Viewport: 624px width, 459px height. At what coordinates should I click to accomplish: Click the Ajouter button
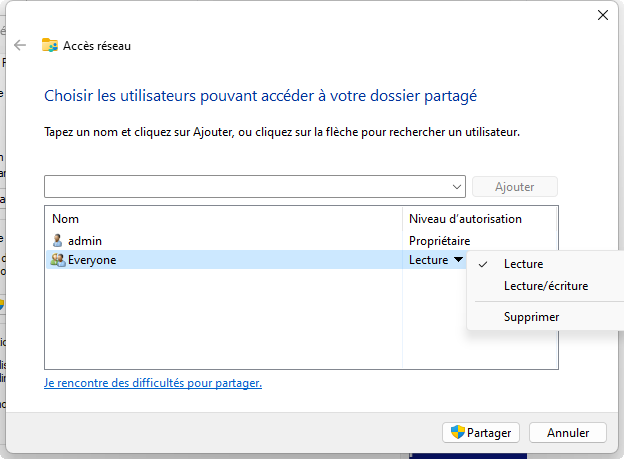[514, 187]
